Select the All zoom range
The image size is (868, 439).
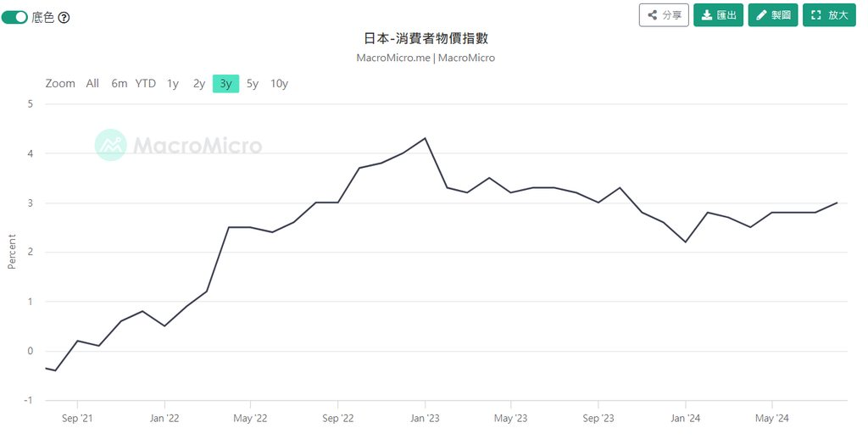click(x=92, y=83)
